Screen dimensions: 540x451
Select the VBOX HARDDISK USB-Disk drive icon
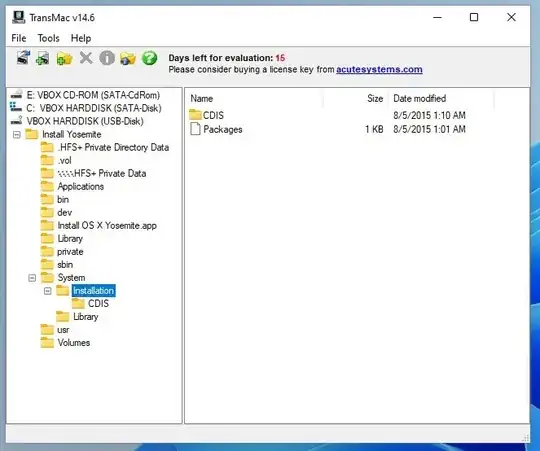(x=17, y=121)
